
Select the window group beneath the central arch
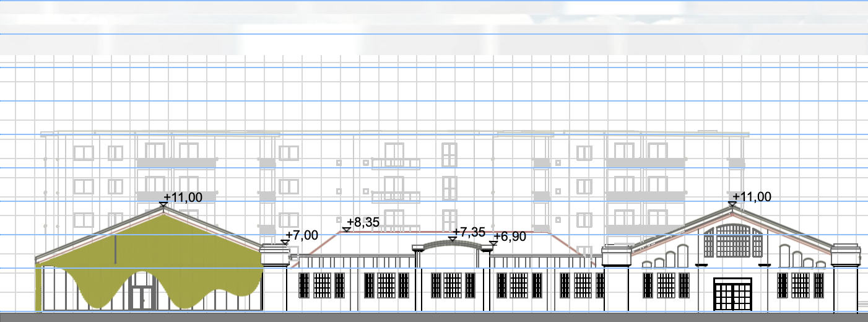453,285
